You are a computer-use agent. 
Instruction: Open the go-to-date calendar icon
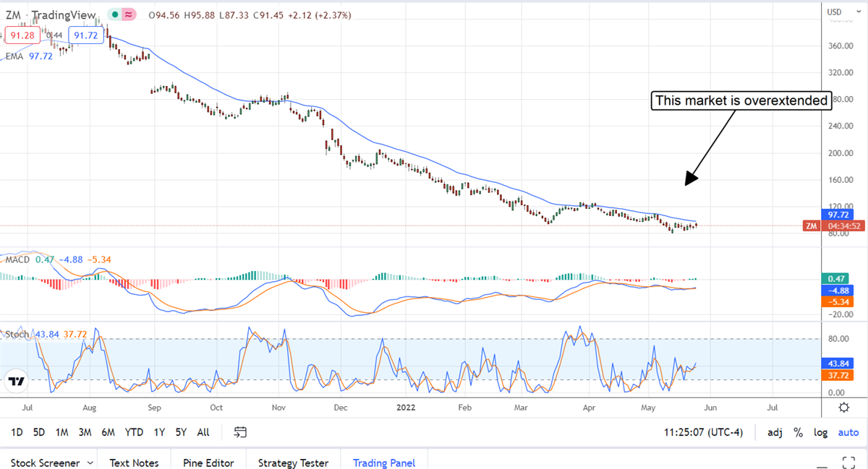coord(241,432)
